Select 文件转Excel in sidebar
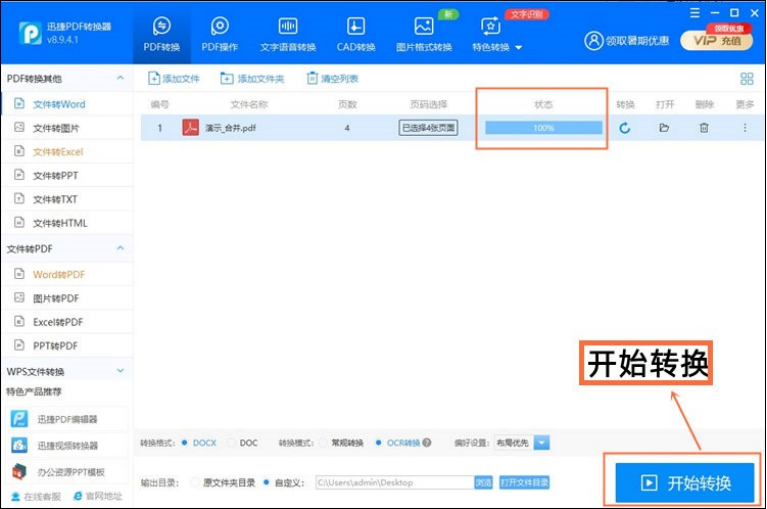This screenshot has width=767, height=509. click(x=58, y=152)
